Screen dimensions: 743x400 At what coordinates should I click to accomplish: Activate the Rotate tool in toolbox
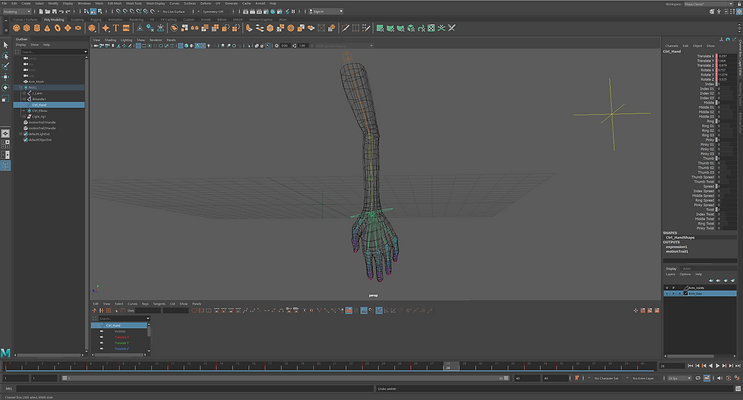click(6, 87)
